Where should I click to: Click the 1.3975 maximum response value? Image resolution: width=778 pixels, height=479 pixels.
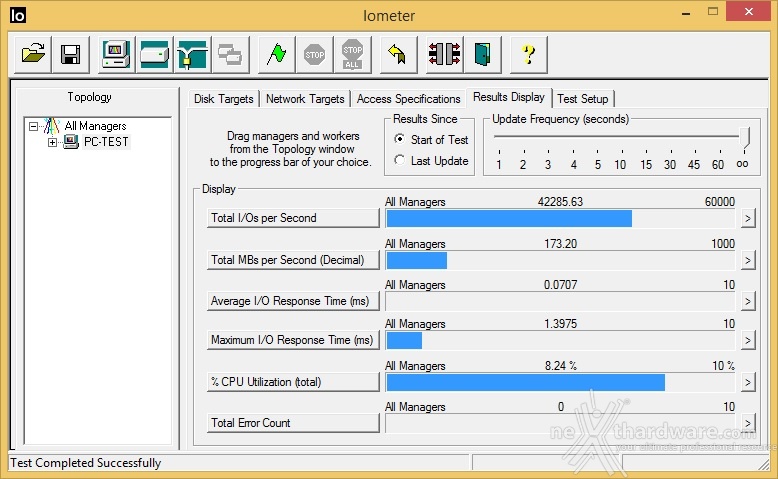(x=561, y=324)
